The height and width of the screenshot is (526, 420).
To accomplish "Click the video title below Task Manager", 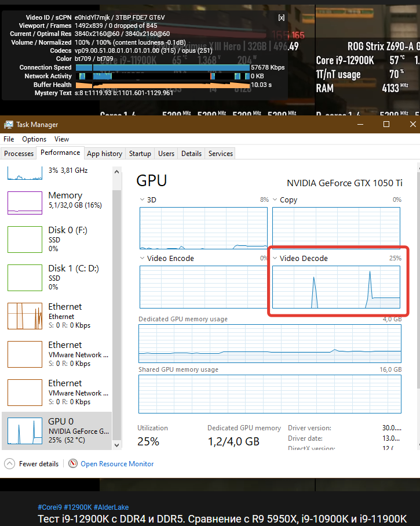I will coord(222,519).
